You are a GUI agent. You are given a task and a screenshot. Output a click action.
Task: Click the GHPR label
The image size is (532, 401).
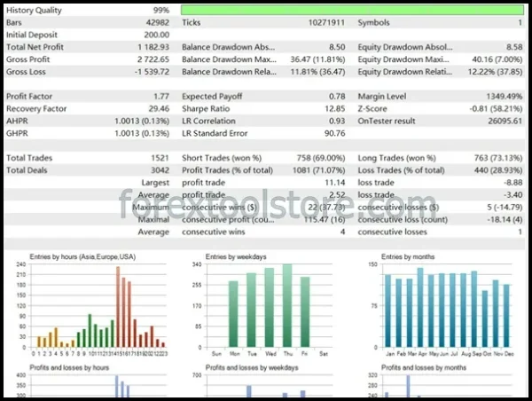click(x=17, y=133)
